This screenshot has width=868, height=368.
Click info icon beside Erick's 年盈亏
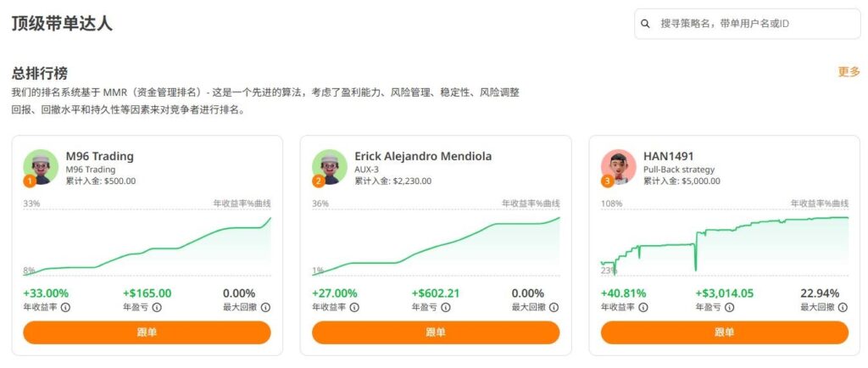pos(446,307)
